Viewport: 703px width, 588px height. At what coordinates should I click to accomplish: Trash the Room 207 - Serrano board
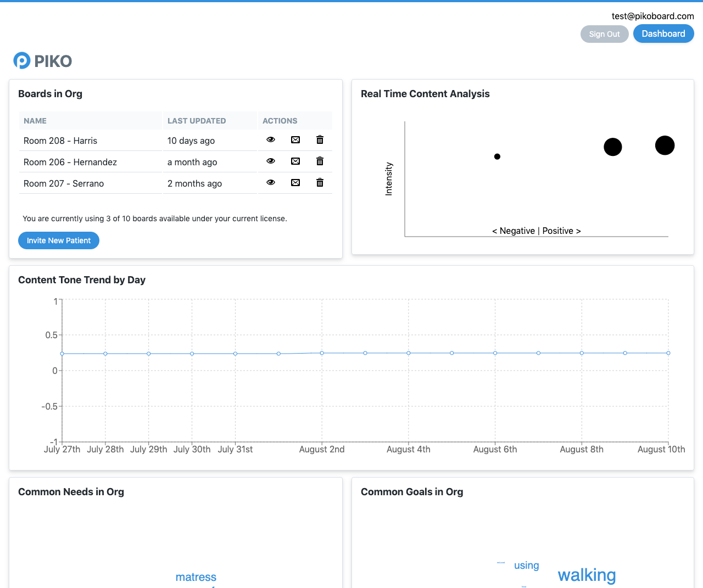point(320,183)
